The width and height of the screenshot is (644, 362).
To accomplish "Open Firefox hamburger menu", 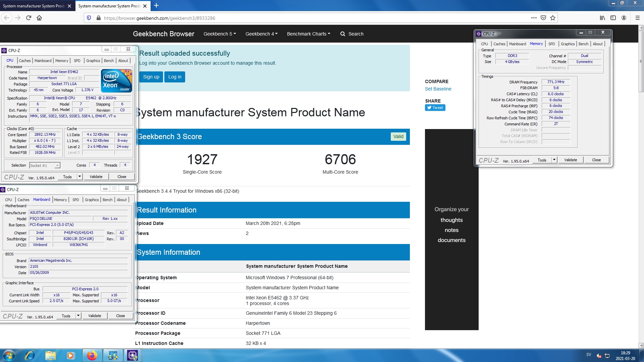I will pos(638,18).
